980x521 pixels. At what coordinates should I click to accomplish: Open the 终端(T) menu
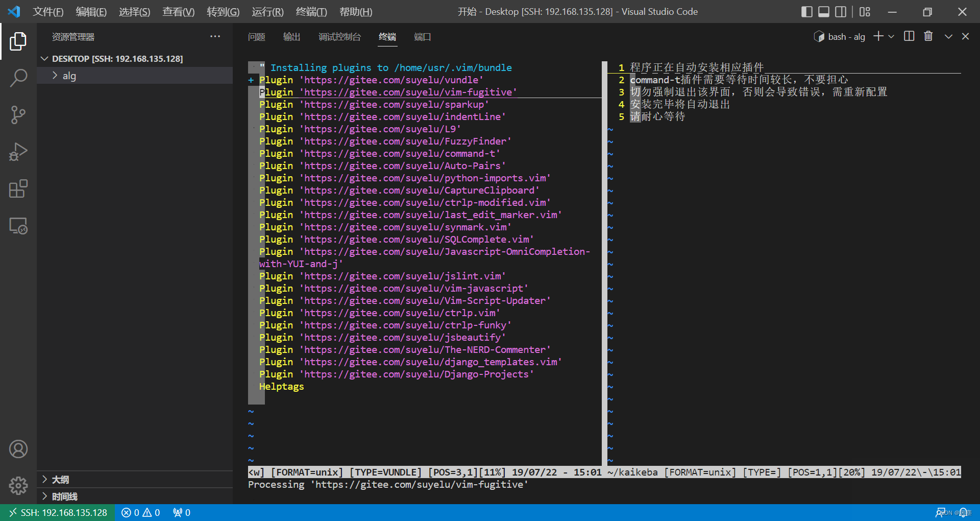click(x=311, y=12)
